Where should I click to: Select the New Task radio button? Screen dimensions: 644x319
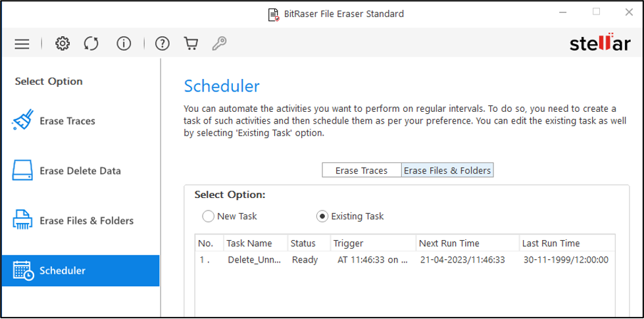click(209, 216)
